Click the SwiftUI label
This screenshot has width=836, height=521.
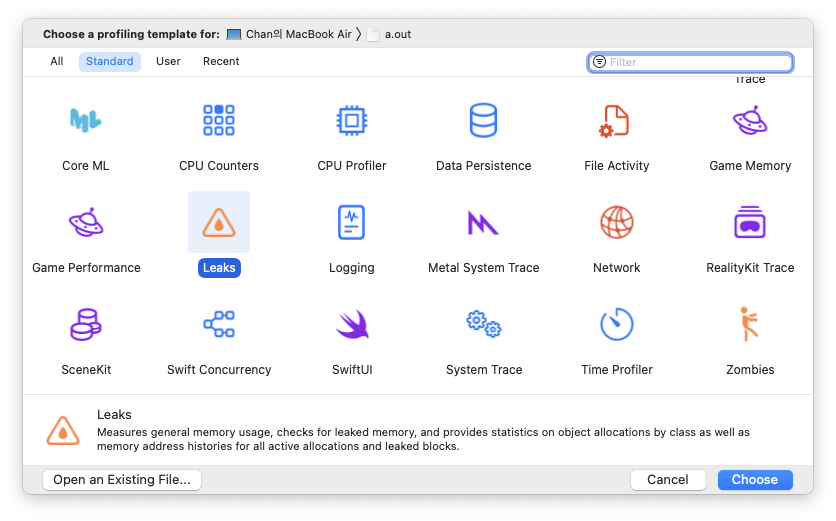point(352,370)
